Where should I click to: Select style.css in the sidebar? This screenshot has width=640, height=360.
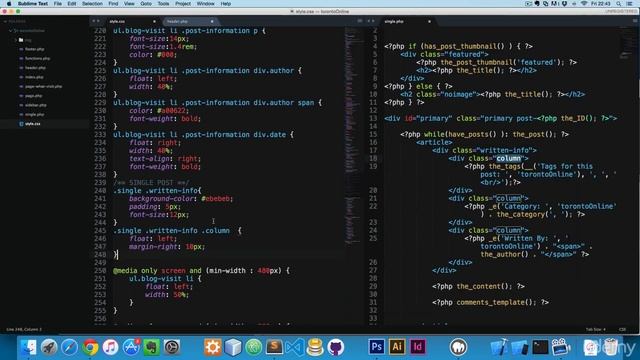32,124
